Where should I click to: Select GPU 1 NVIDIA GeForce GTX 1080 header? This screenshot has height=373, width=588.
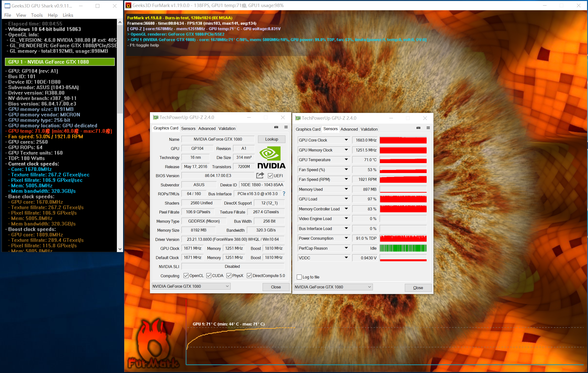coord(60,62)
